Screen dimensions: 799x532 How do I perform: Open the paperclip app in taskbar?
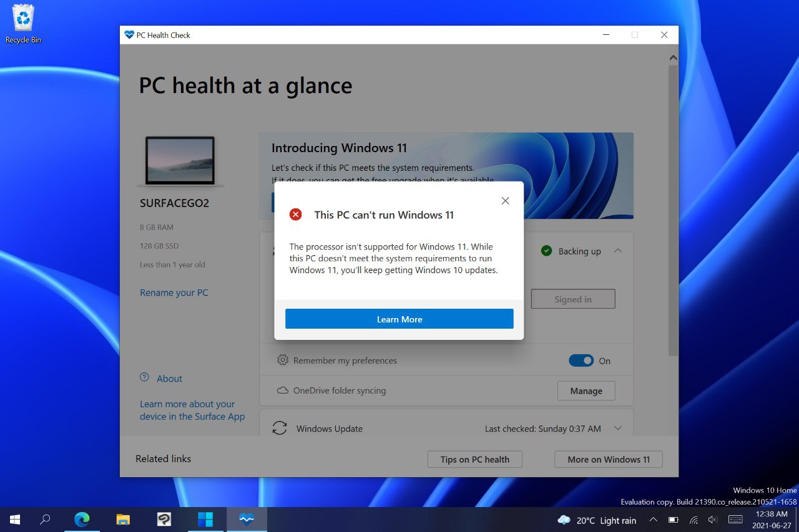(x=164, y=520)
